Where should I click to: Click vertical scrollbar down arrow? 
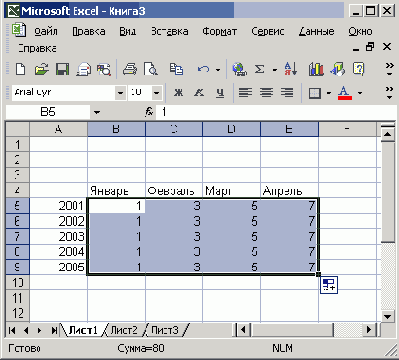(x=387, y=316)
